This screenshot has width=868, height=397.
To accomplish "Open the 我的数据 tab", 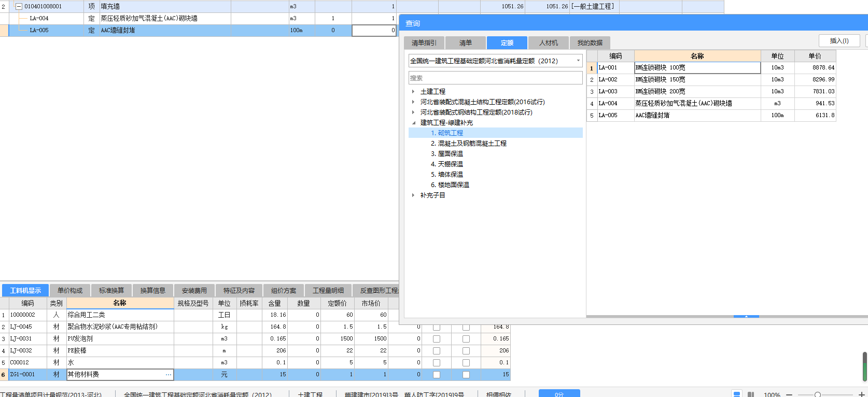I will 590,43.
